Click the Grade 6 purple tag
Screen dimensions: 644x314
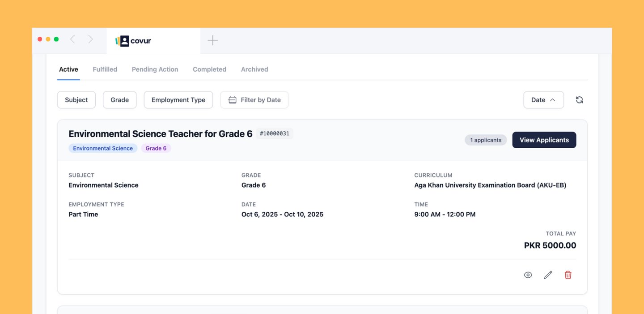point(156,148)
